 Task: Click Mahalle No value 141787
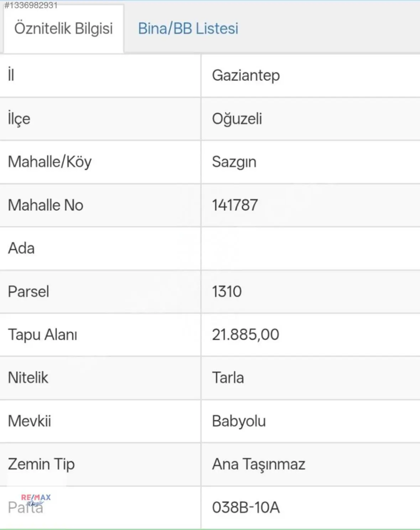point(235,205)
